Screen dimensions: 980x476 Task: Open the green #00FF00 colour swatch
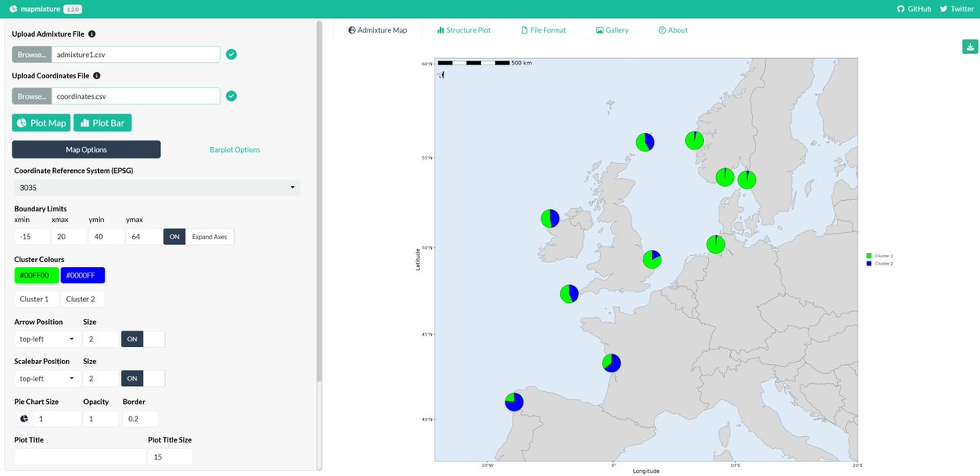pos(36,275)
